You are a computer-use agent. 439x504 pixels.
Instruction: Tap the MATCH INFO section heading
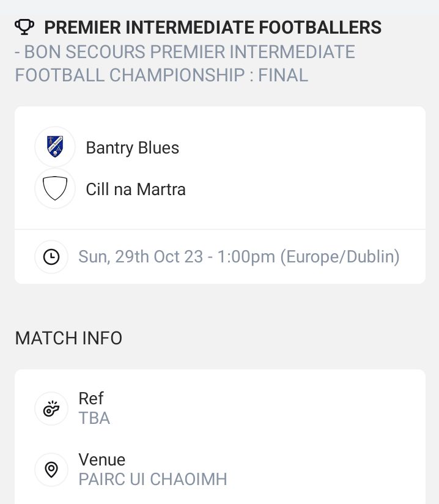click(x=68, y=338)
